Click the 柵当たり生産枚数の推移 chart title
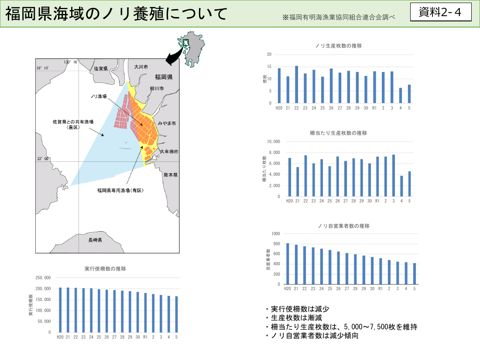The width and height of the screenshot is (480, 360). point(339,133)
